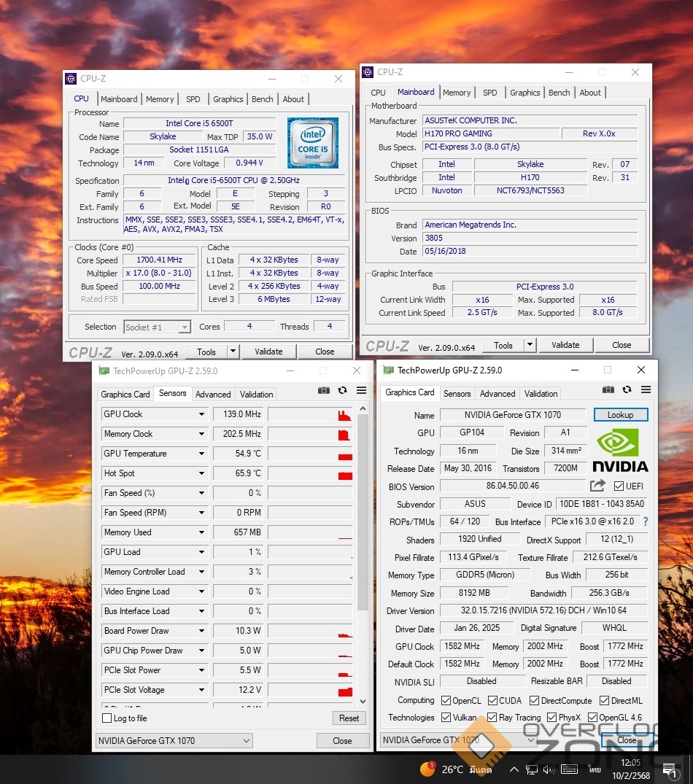Open Sensors tab in GPU-Z Graphics Card window
The height and width of the screenshot is (784, 693).
457,394
